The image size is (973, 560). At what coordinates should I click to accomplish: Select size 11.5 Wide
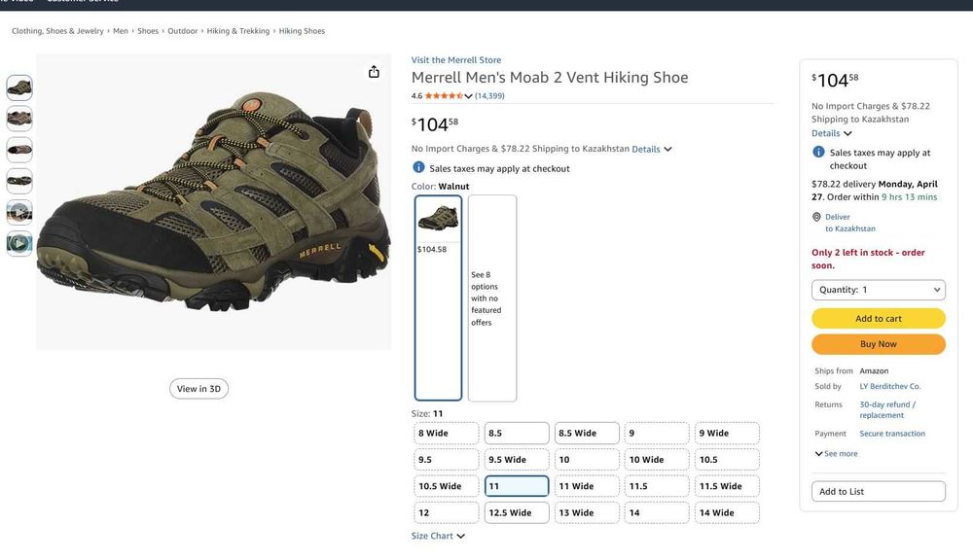[x=727, y=486]
